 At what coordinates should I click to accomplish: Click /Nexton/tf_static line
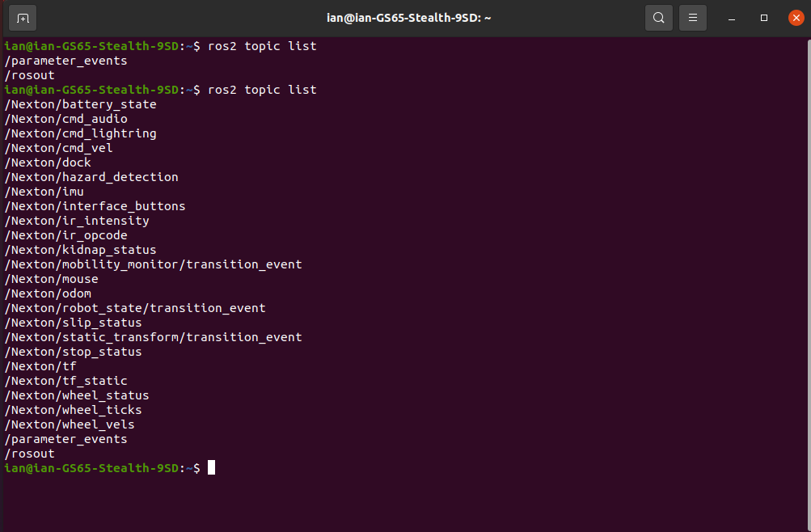coord(66,381)
